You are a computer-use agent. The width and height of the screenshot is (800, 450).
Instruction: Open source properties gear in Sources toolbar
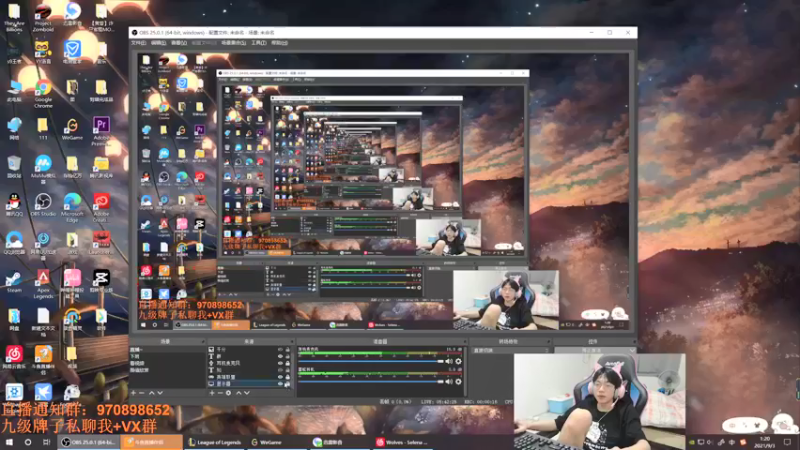228,393
